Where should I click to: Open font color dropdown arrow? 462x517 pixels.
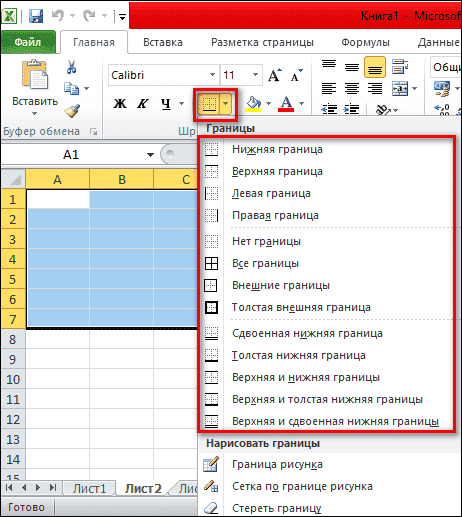click(x=301, y=104)
